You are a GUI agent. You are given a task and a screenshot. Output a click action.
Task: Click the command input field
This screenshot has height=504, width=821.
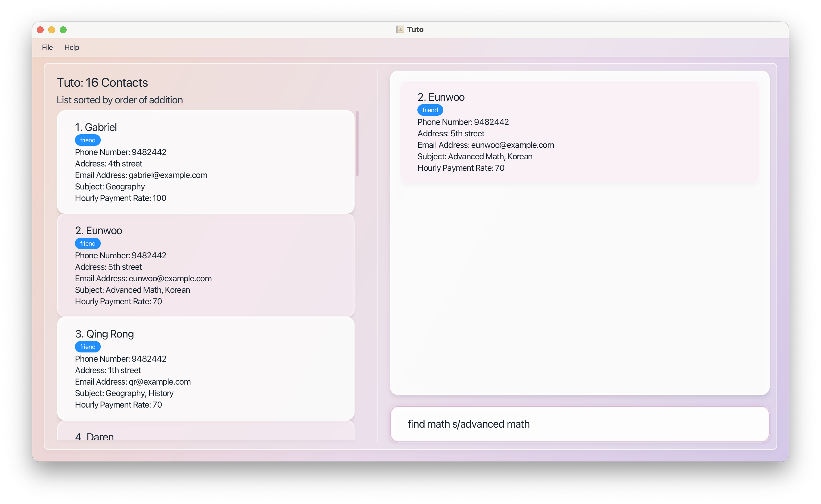[579, 424]
